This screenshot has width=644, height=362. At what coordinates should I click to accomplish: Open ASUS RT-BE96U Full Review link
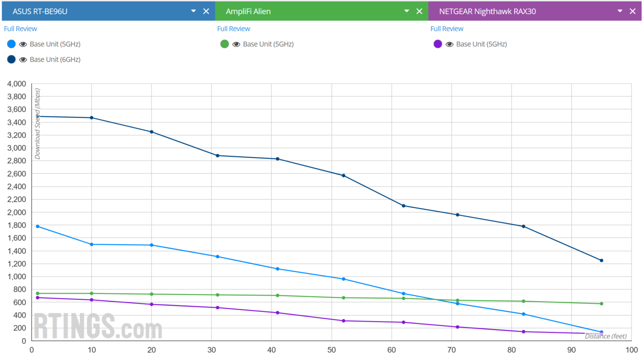coord(20,29)
